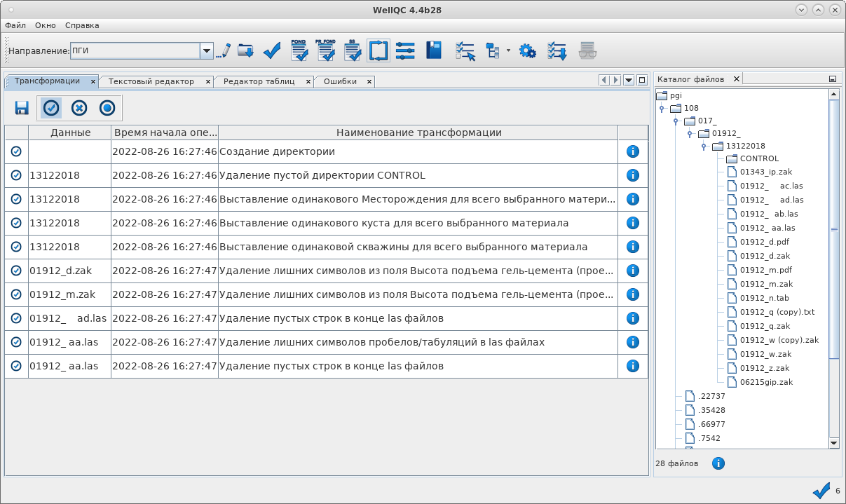Close the Текстовый редактор tab

[x=208, y=81]
